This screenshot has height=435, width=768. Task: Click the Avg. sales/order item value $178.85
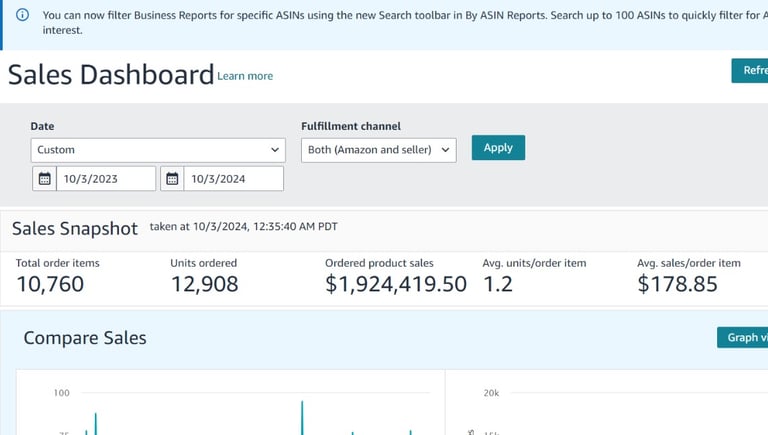click(677, 284)
